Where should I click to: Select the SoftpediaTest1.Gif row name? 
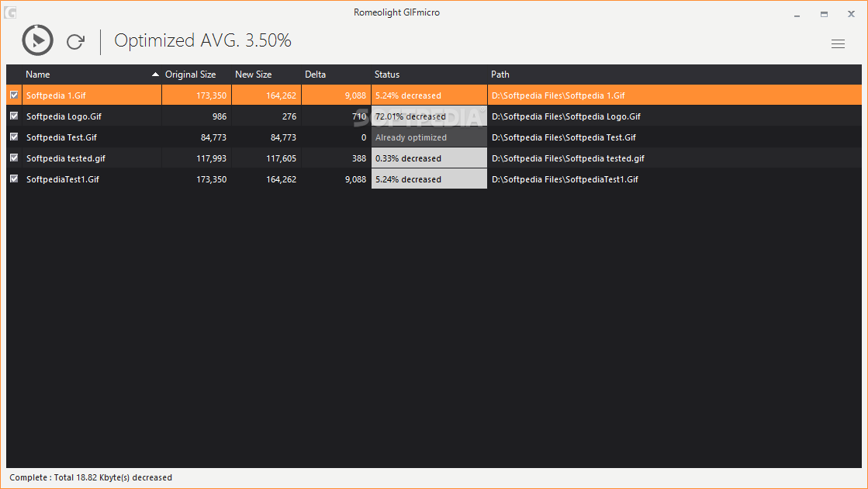[x=63, y=179]
